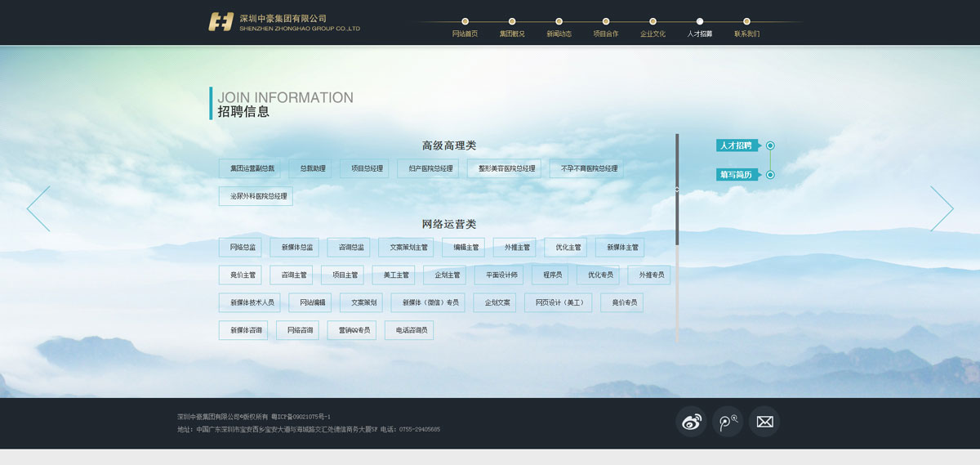Select the 人才招聘 side tab
The width and height of the screenshot is (980, 465).
[x=736, y=145]
